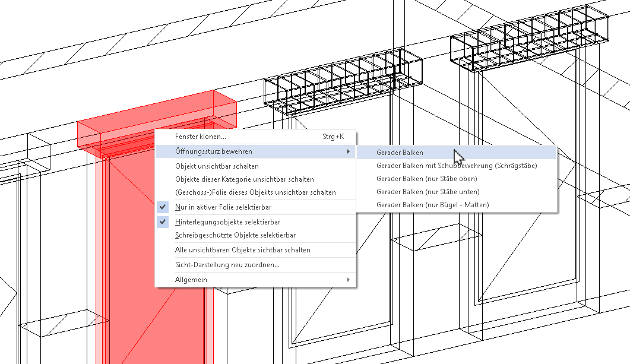Select 'Gerader Balken mit Schubbewehrung (Schrägstäbe)'

coord(457,166)
